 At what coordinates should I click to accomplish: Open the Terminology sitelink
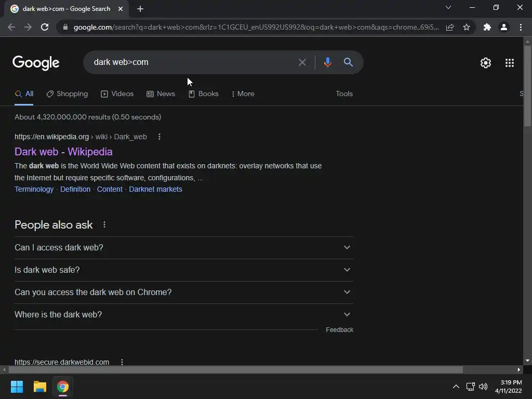34,189
